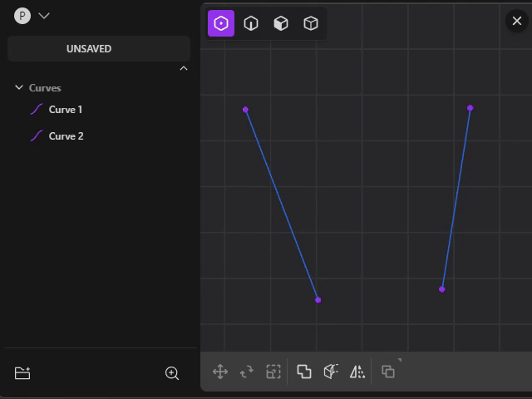Switch to the second cube view mode

[251, 23]
